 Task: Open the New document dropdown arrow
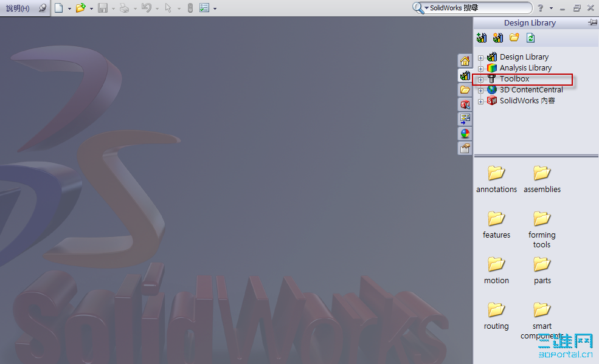(69, 9)
